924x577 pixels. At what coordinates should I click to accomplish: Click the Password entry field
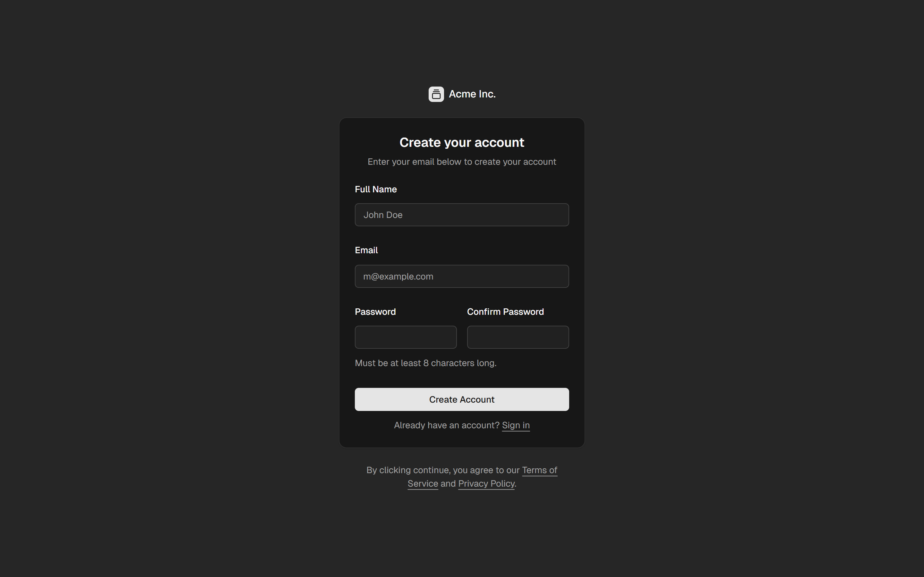coord(406,337)
